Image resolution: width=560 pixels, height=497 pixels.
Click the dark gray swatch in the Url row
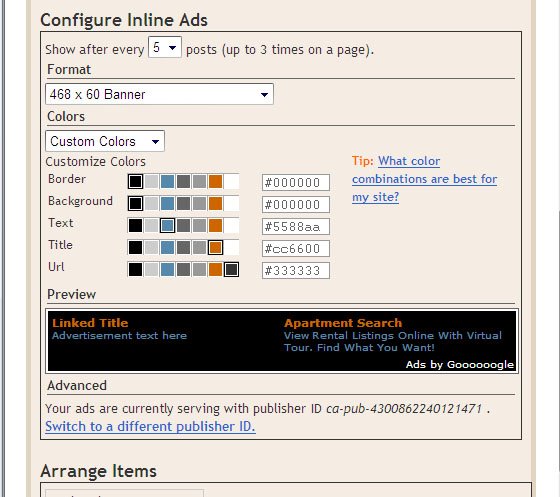point(183,270)
